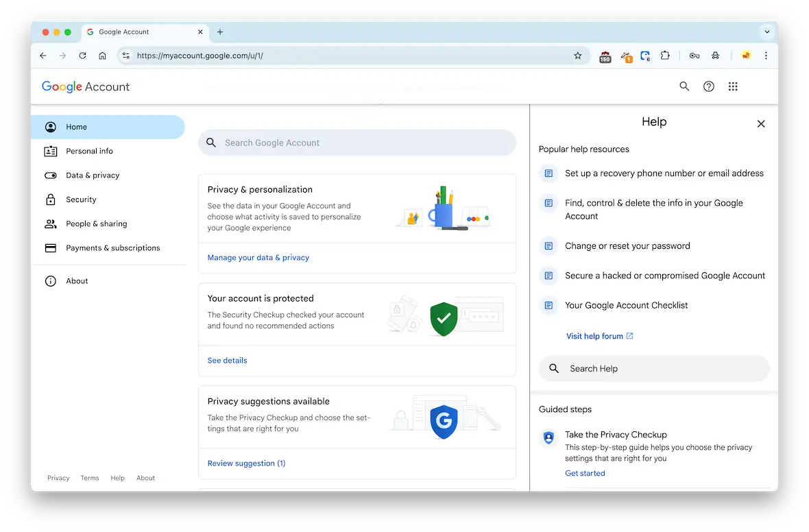Viewport: 809px width, 532px height.
Task: Click the Google Account logo
Action: [x=86, y=86]
